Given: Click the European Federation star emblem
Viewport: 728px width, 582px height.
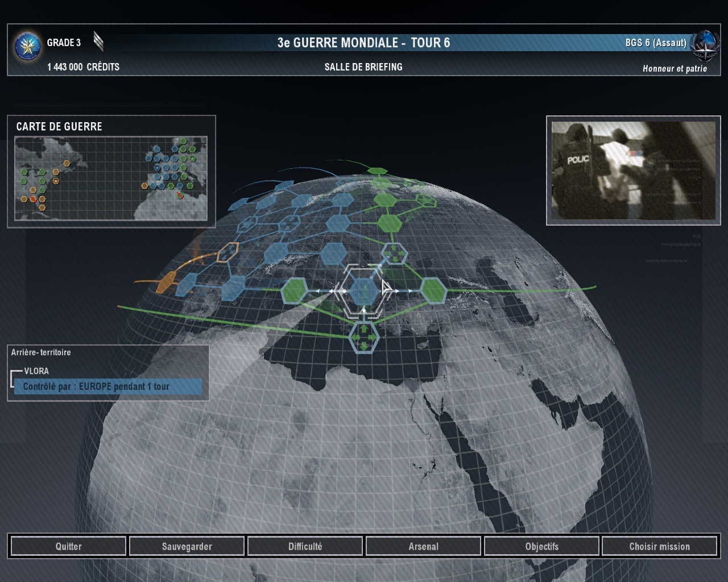Looking at the screenshot, I should coord(27,47).
